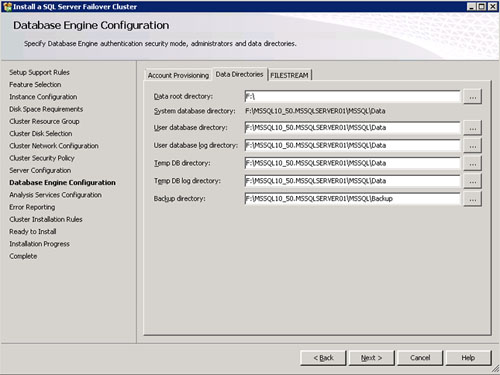Select the Data Directories tab
The image size is (500, 375).
tap(239, 74)
